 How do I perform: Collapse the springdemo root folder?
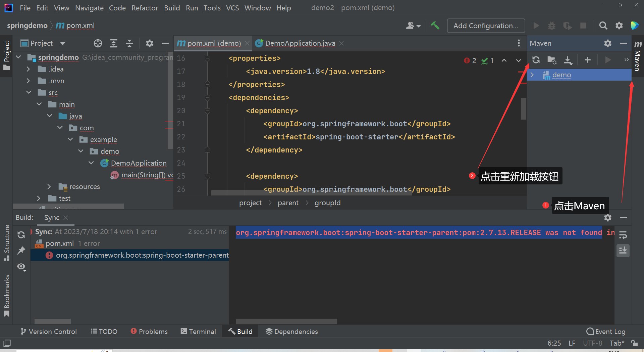point(19,57)
